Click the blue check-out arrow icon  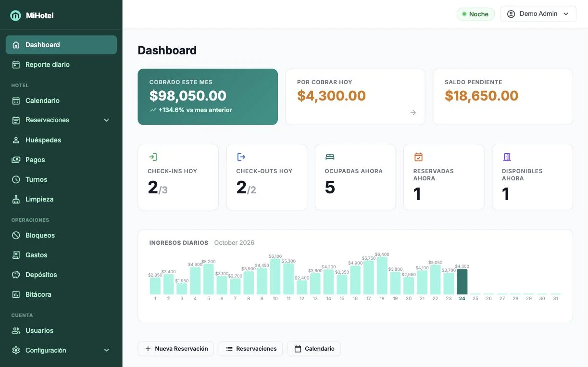tap(241, 157)
